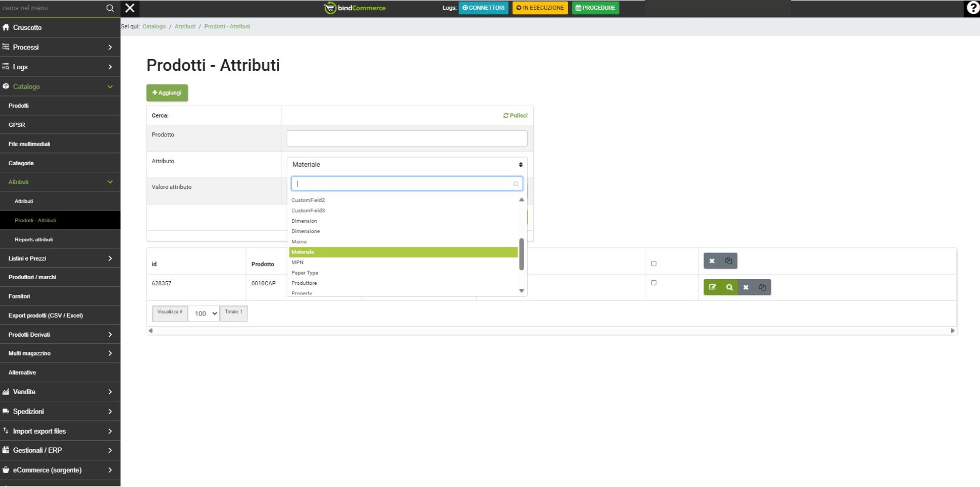
Task: Click the header-row bulk delete X icon
Action: (712, 261)
